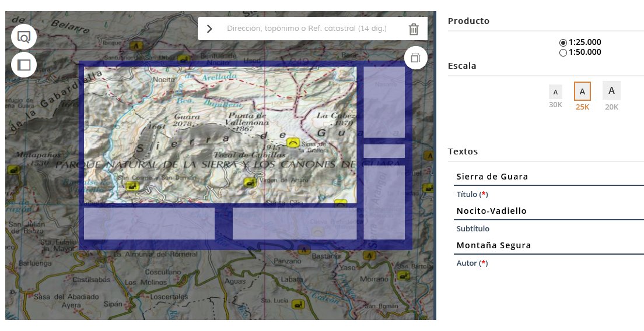The image size is (644, 331).
Task: Click the zoom-to-area magnifier icon
Action: 24,37
